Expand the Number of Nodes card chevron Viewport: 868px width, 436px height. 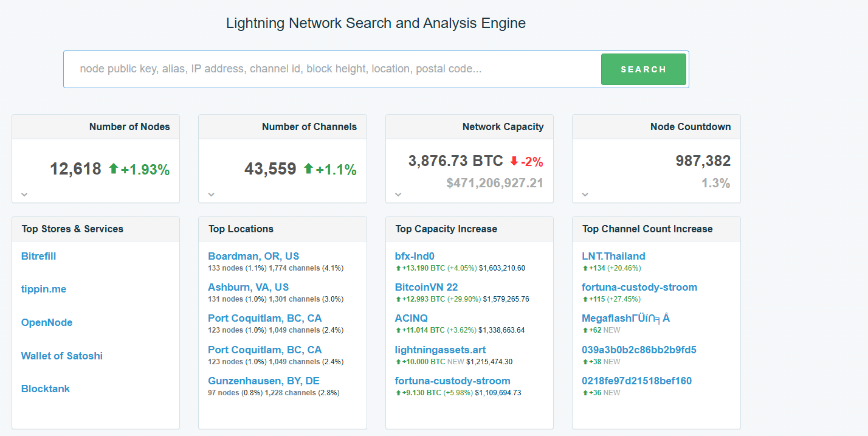pyautogui.click(x=24, y=195)
